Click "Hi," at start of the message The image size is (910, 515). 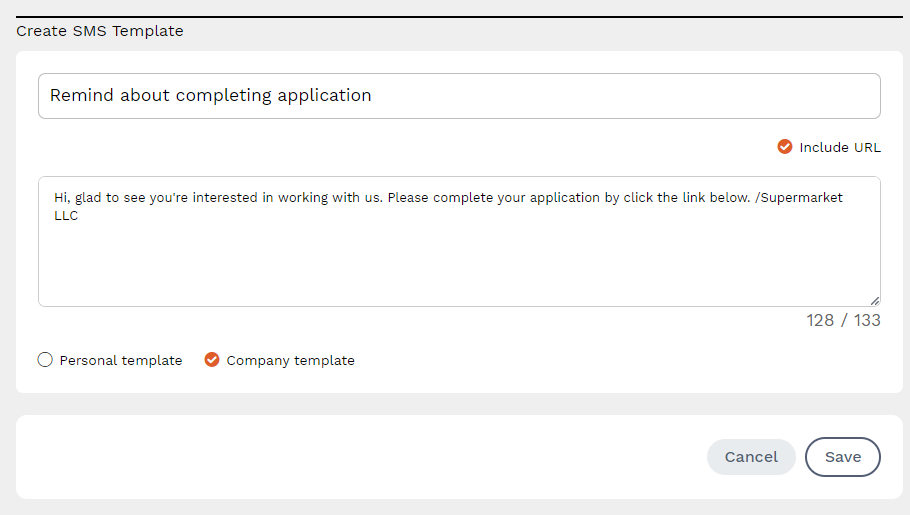[62, 198]
